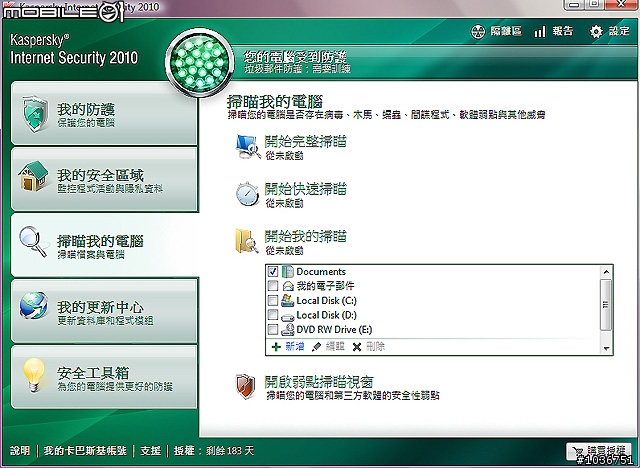640x468 pixels.
Task: Click the 垃圾郵件防護 status message
Action: pos(298,69)
